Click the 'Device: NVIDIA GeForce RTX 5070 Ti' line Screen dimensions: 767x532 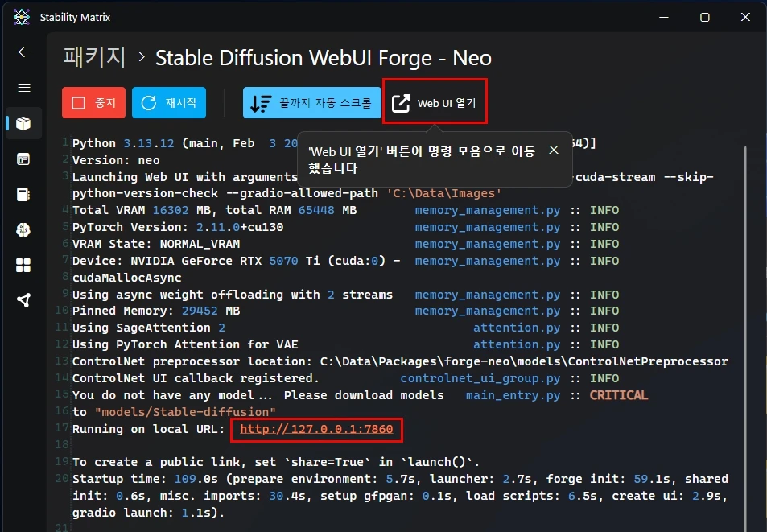click(x=237, y=261)
